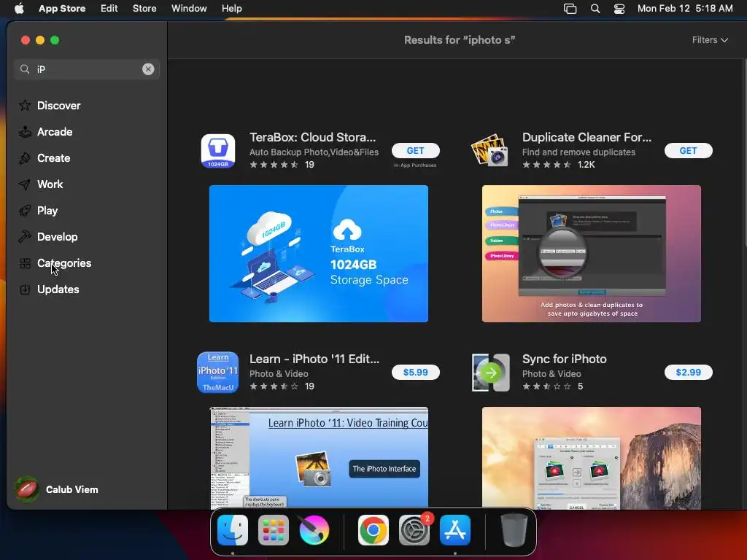This screenshot has height=560, width=747.
Task: Open the Edit menu
Action: click(x=109, y=9)
